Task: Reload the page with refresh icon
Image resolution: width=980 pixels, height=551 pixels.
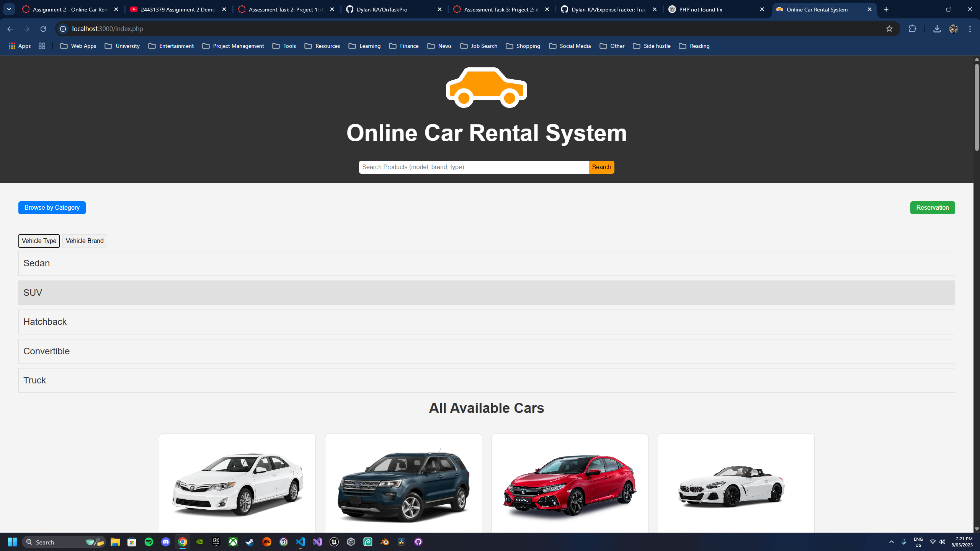Action: coord(43,29)
